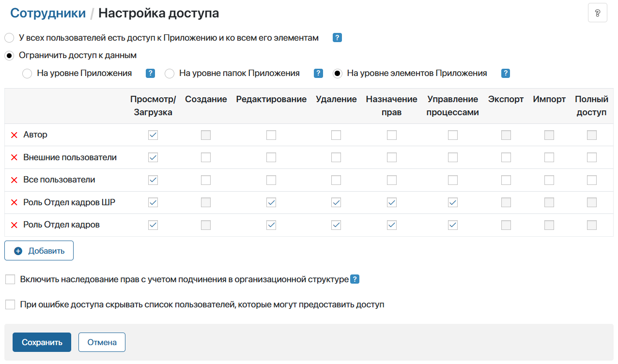This screenshot has width=618, height=364.
Task: Check Импорт for Все пользователи
Action: pyautogui.click(x=549, y=180)
